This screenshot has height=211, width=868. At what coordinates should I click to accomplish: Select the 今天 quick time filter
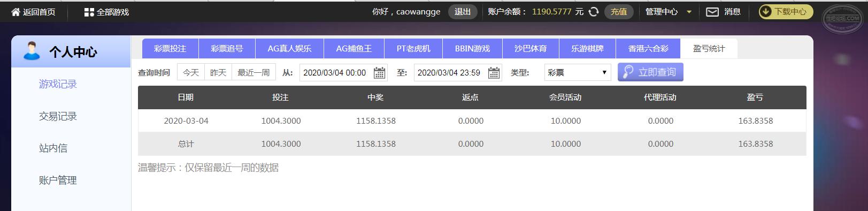click(191, 72)
